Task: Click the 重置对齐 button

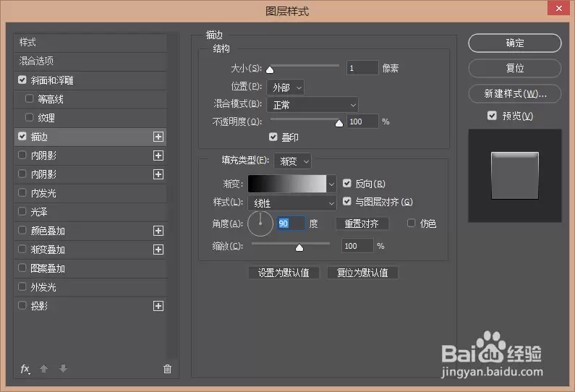Action: point(362,223)
